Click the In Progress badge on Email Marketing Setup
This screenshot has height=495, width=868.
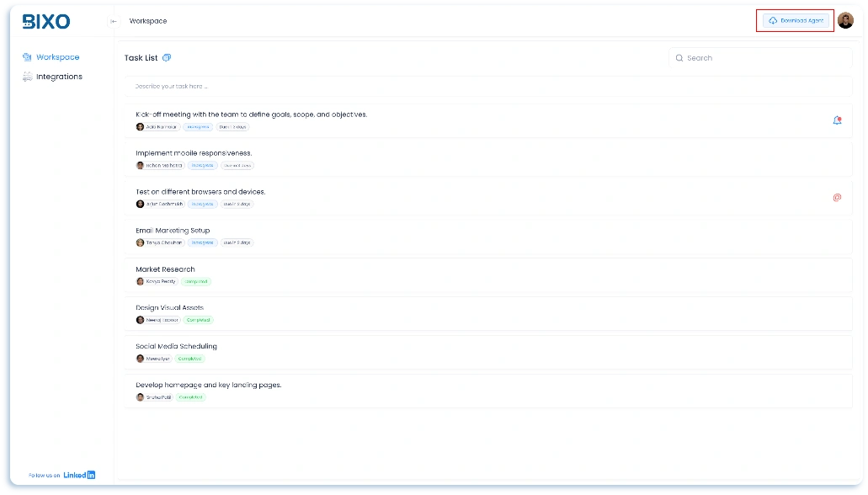[201, 242]
